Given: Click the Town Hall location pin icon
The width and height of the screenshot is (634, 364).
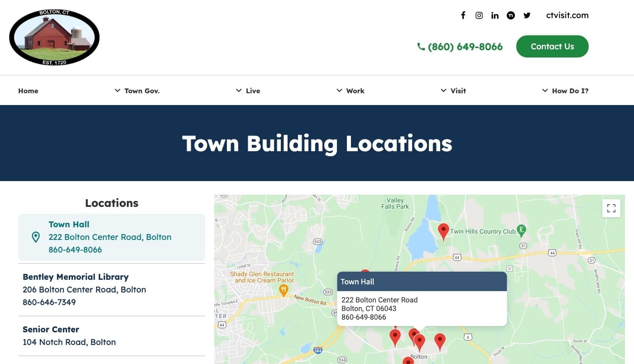Looking at the screenshot, I should [36, 236].
